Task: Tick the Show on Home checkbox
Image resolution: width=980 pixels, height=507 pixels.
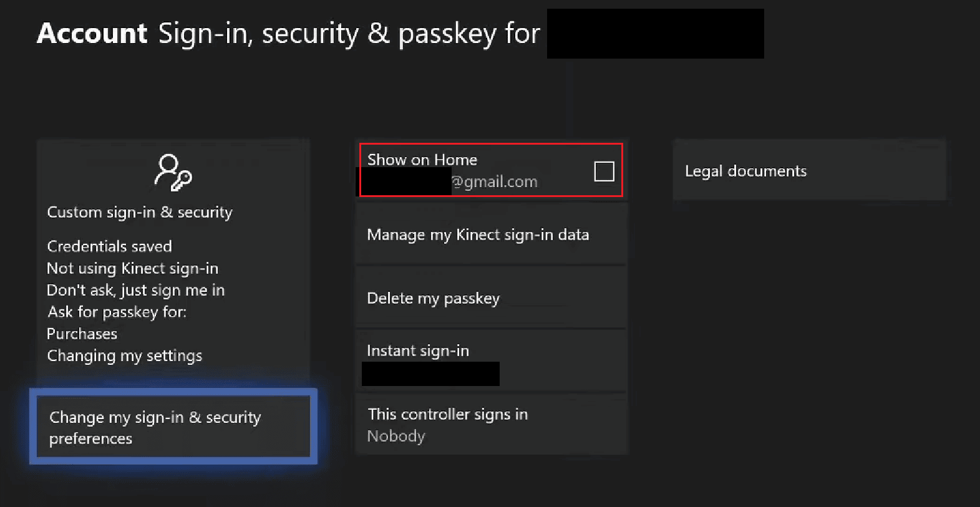Action: pos(604,171)
